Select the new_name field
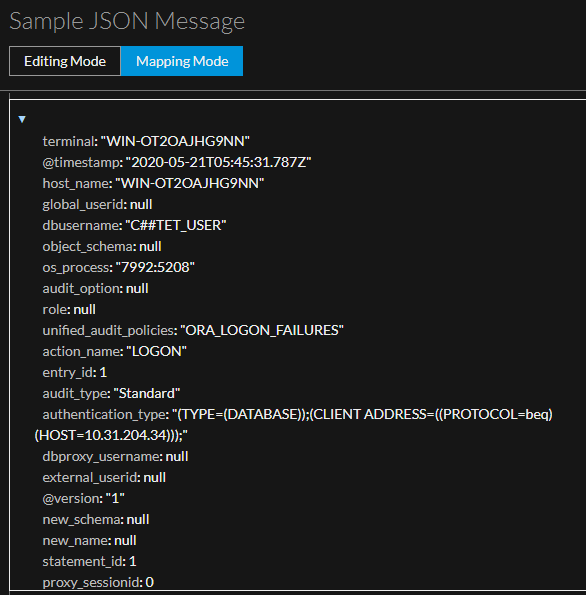586x596 pixels. tap(75, 541)
